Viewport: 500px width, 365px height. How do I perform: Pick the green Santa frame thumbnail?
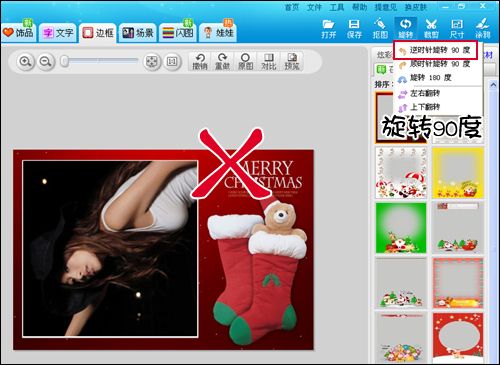pyautogui.click(x=401, y=228)
